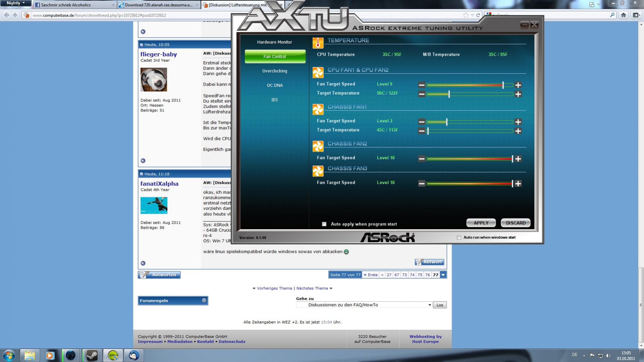Screen dimensions: 644x362
Task: Click the Antworten reply button
Action: pyautogui.click(x=159, y=275)
